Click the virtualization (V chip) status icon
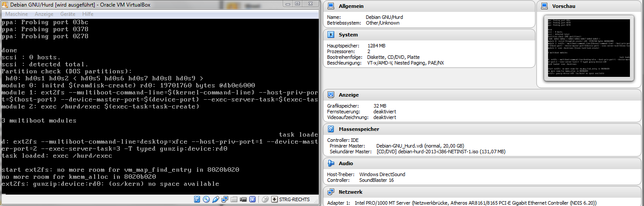 pyautogui.click(x=251, y=199)
